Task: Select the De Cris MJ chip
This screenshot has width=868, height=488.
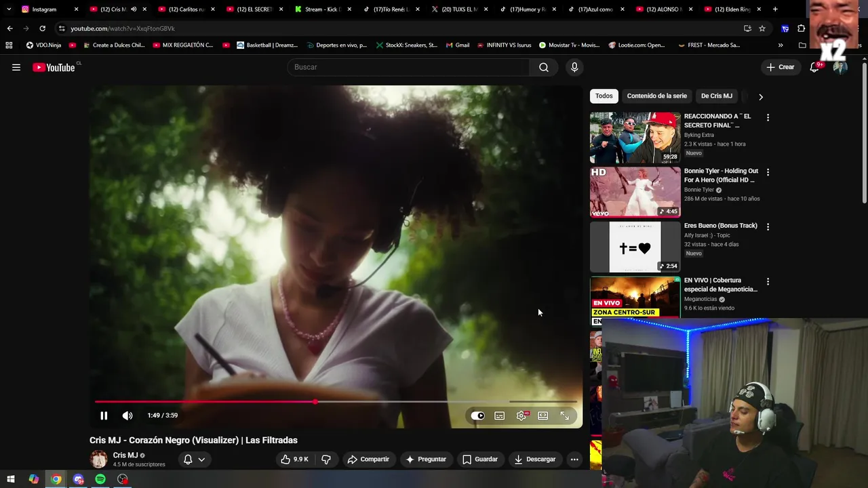Action: (x=716, y=96)
